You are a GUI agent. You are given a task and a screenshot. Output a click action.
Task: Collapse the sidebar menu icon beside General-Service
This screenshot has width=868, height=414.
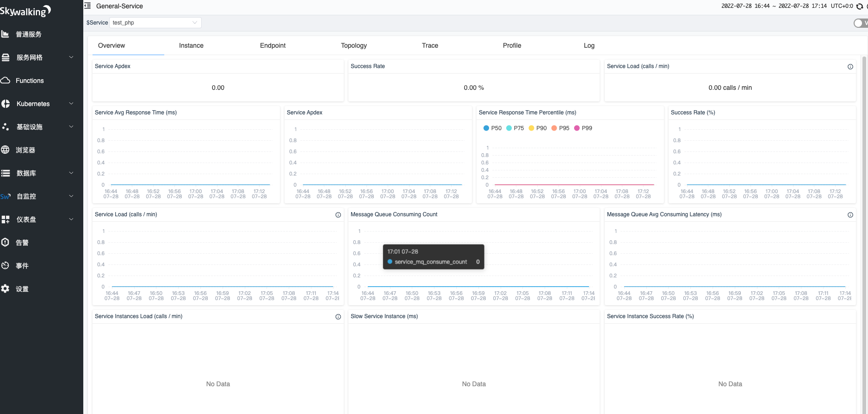tap(87, 6)
